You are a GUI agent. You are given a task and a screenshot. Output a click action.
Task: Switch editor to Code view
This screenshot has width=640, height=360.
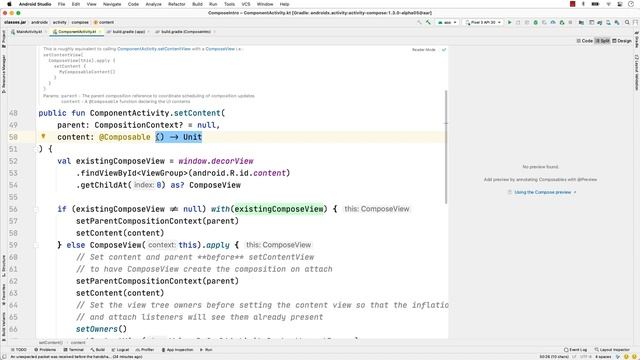click(584, 41)
